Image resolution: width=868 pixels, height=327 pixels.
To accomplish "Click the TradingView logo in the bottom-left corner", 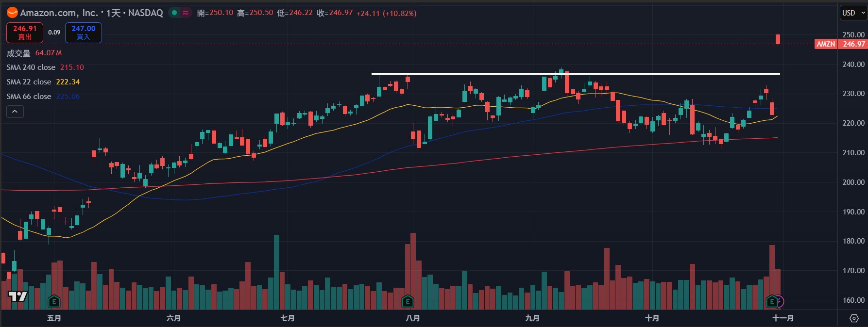I will pos(18,296).
